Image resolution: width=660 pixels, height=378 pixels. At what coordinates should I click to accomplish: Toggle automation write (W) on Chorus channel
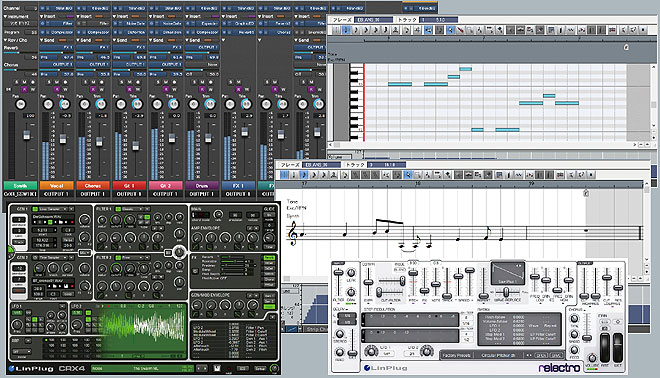[101, 89]
